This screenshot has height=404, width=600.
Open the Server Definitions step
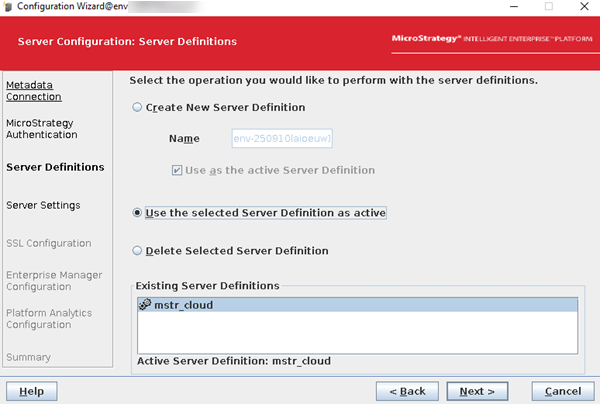tap(54, 167)
